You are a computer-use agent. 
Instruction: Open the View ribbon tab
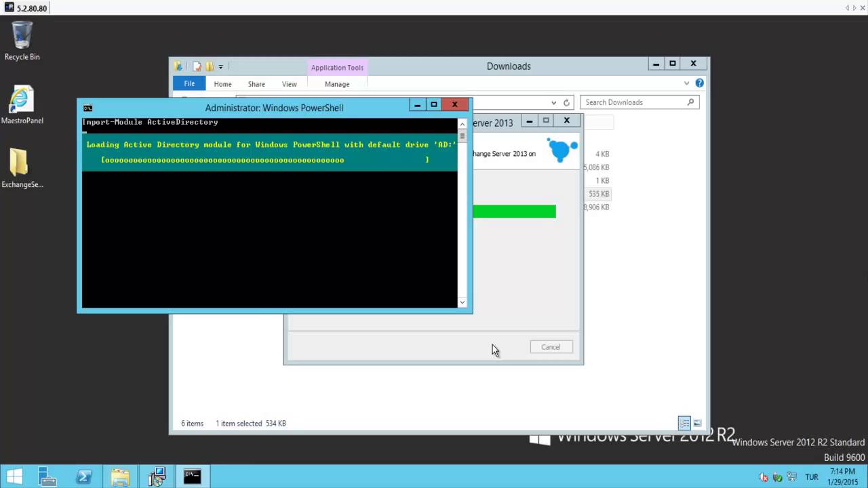(x=290, y=84)
